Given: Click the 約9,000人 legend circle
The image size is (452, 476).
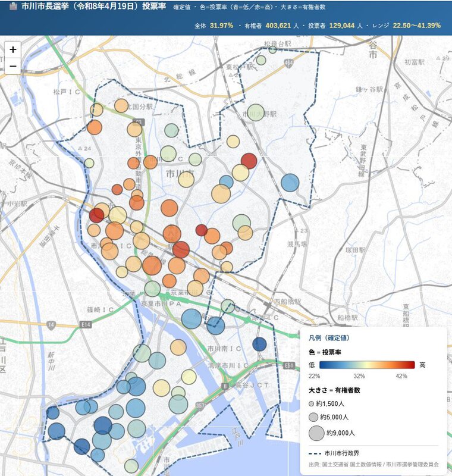Looking at the screenshot, I should point(316,433).
